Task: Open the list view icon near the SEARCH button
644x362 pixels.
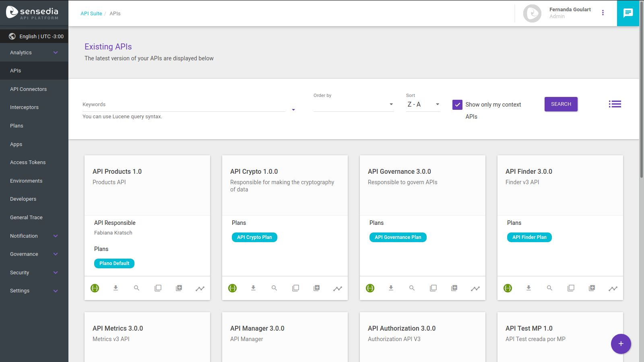Action: 615,104
